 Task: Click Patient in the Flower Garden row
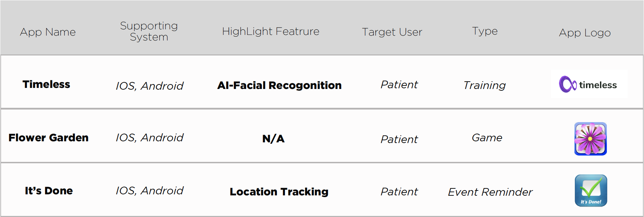point(399,140)
